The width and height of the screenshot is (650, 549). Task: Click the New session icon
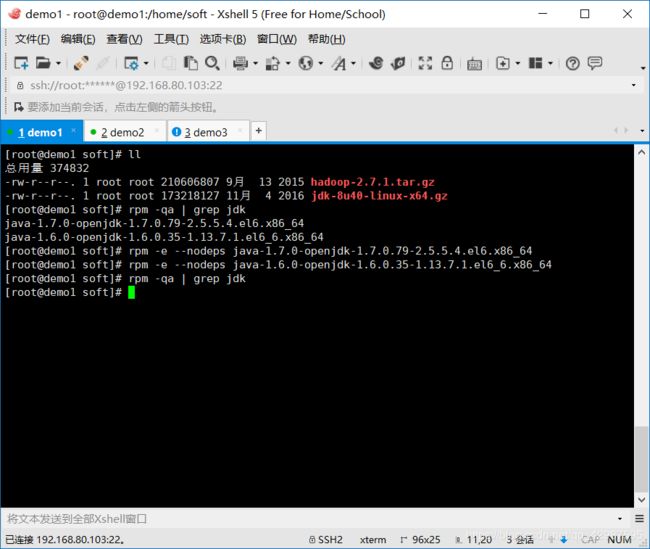click(21, 63)
